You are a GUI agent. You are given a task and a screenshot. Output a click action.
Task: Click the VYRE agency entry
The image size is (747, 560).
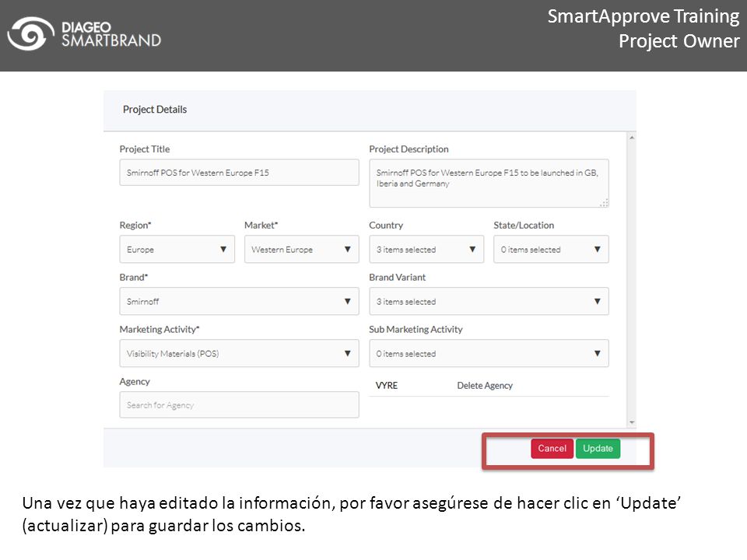tap(387, 386)
